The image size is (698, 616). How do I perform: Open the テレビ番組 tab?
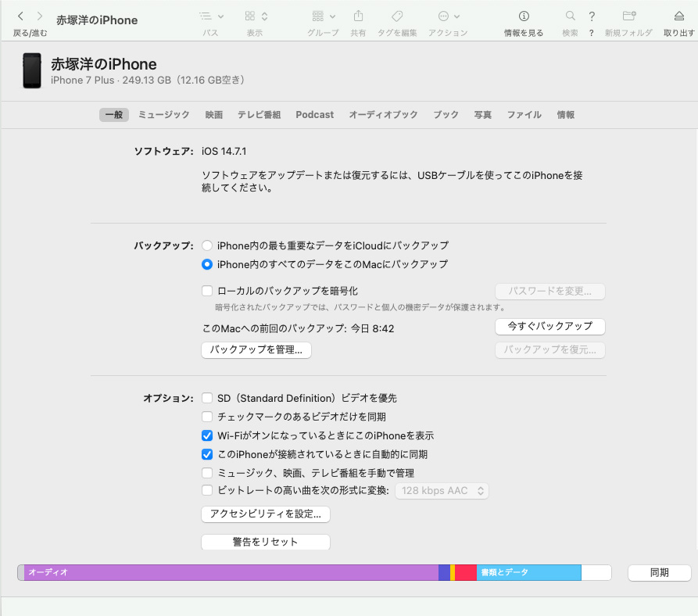point(259,115)
